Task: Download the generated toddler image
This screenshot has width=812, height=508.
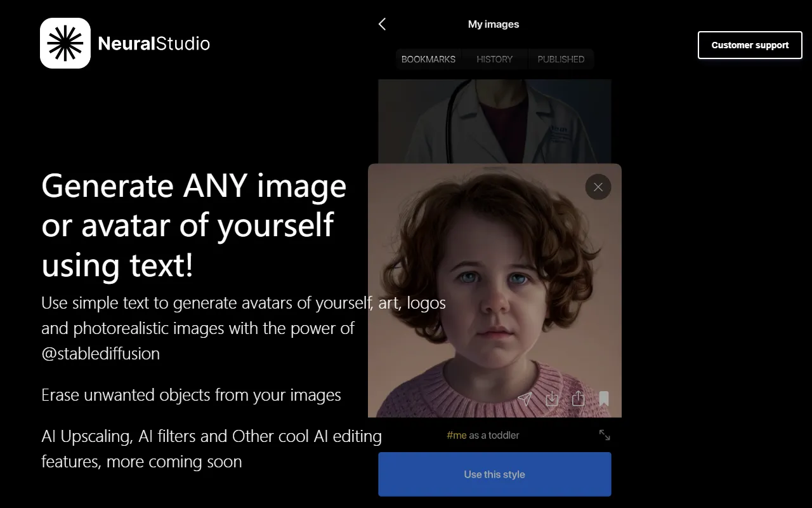Action: (x=551, y=398)
